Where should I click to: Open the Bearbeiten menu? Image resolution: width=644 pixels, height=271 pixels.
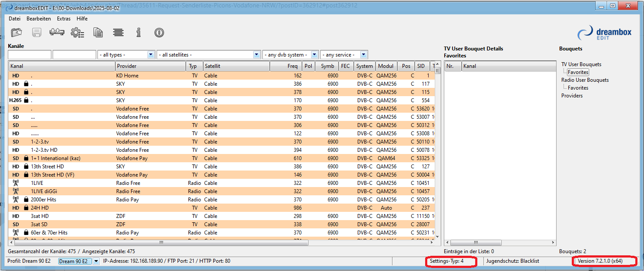pos(39,19)
